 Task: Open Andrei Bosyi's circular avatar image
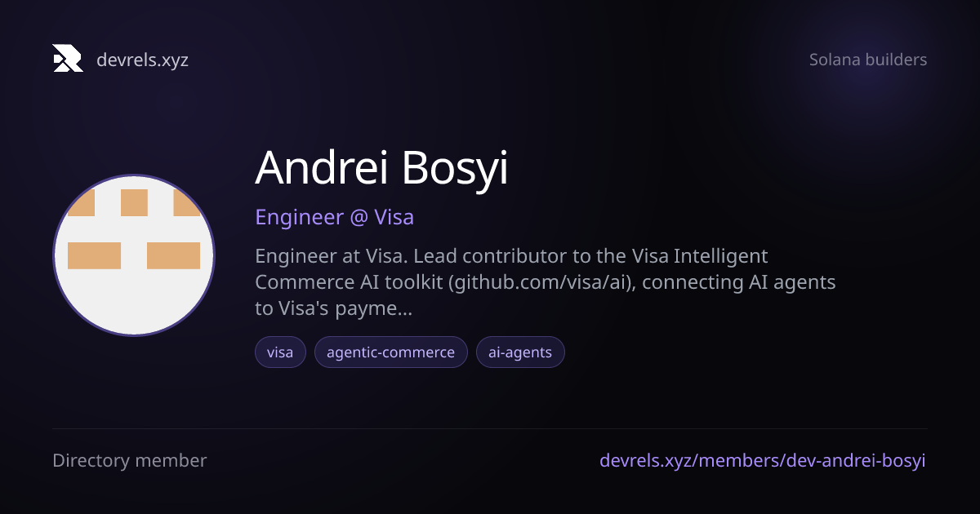pyautogui.click(x=134, y=255)
